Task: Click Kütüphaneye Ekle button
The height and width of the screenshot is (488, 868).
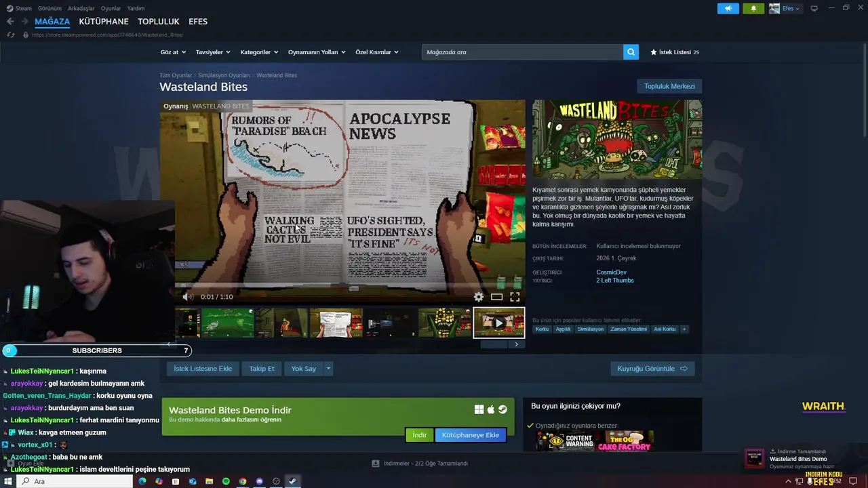Action: (x=471, y=435)
